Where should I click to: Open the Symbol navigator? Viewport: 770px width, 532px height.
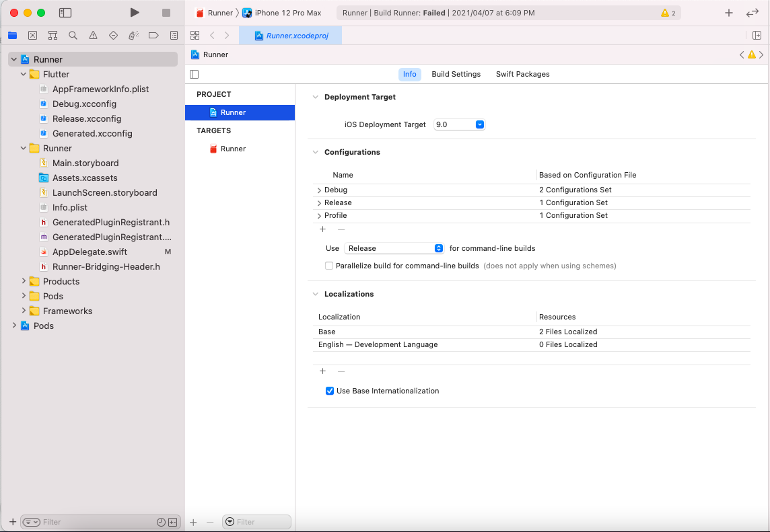tap(53, 36)
